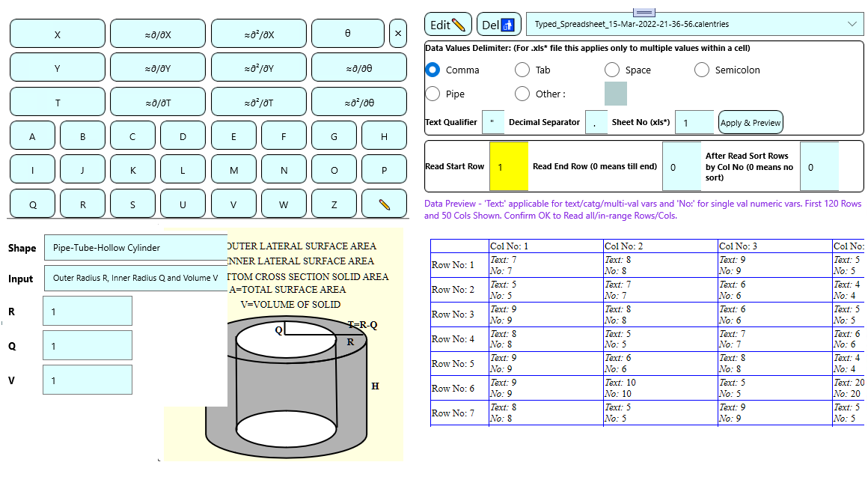This screenshot has width=868, height=477.
Task: Click Apply & Preview button
Action: (x=751, y=123)
